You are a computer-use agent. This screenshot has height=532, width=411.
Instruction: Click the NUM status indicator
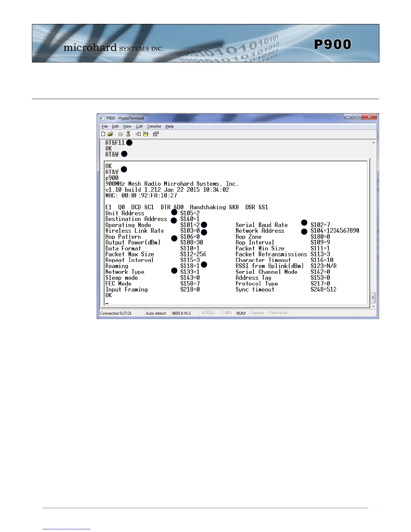(x=241, y=313)
